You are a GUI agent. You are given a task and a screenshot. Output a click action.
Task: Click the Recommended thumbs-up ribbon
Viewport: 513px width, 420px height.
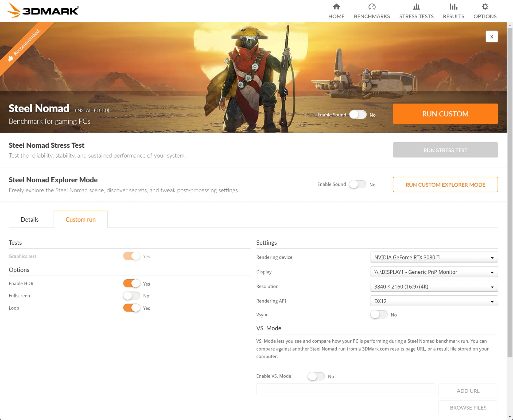[24, 45]
